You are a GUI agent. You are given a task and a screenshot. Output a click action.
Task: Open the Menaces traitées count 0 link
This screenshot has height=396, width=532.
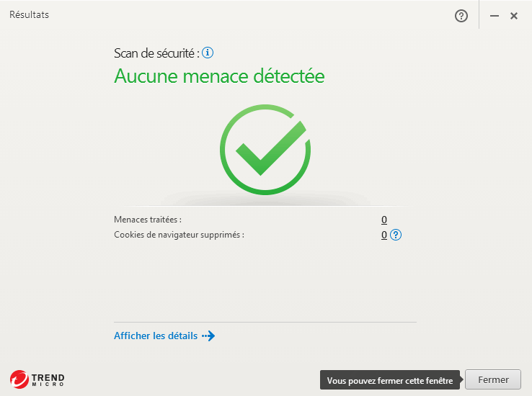384,220
